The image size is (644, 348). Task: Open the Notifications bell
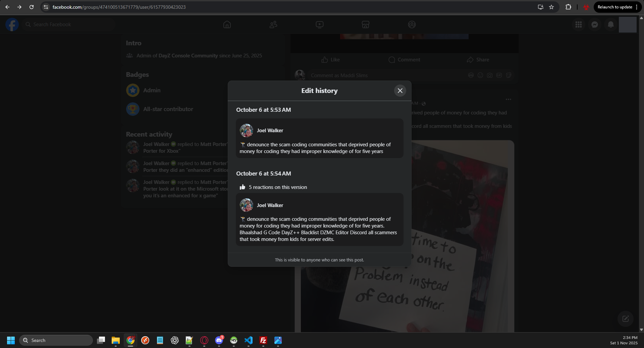click(611, 24)
